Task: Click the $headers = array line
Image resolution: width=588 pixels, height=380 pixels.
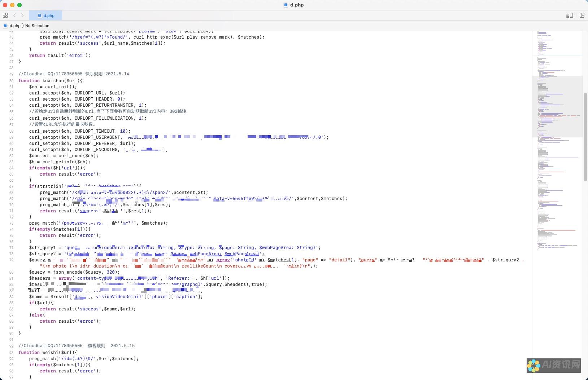Action: point(129,278)
